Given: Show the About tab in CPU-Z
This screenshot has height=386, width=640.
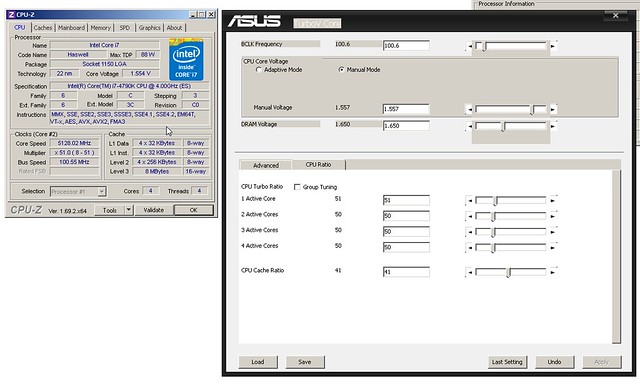Looking at the screenshot, I should 174,28.
